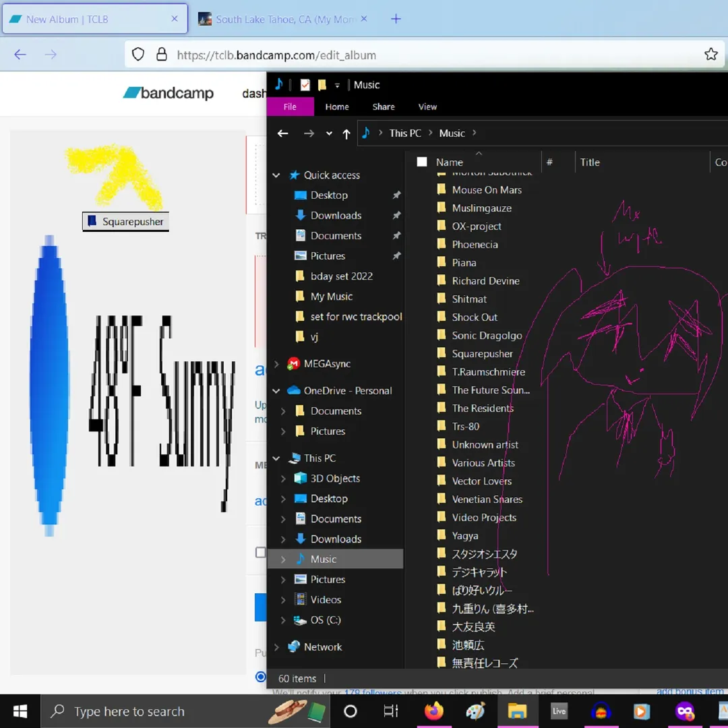Click the Properties icon in Explorer title bar
Image resolution: width=728 pixels, height=728 pixels.
pyautogui.click(x=305, y=85)
